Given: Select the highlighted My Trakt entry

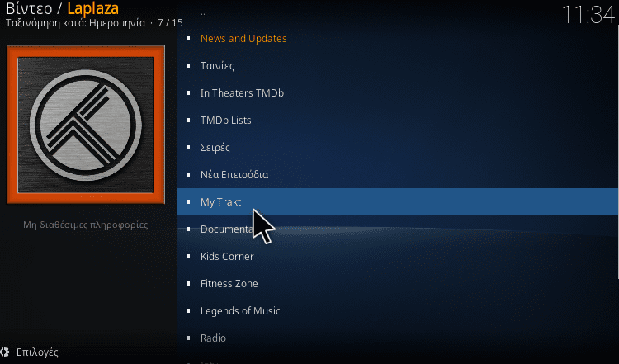Looking at the screenshot, I should 398,201.
